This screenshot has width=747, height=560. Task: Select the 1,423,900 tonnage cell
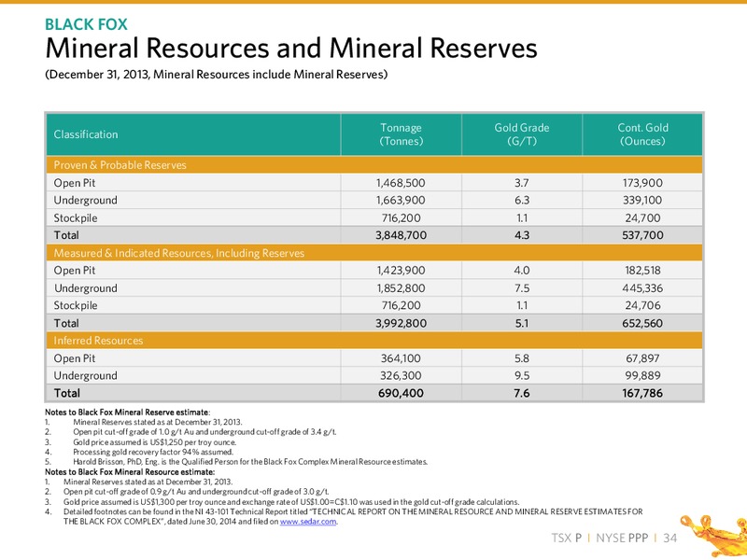pyautogui.click(x=401, y=271)
